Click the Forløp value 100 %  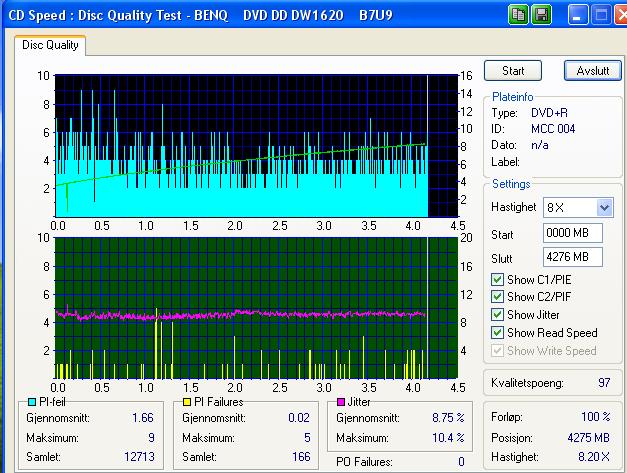(596, 417)
